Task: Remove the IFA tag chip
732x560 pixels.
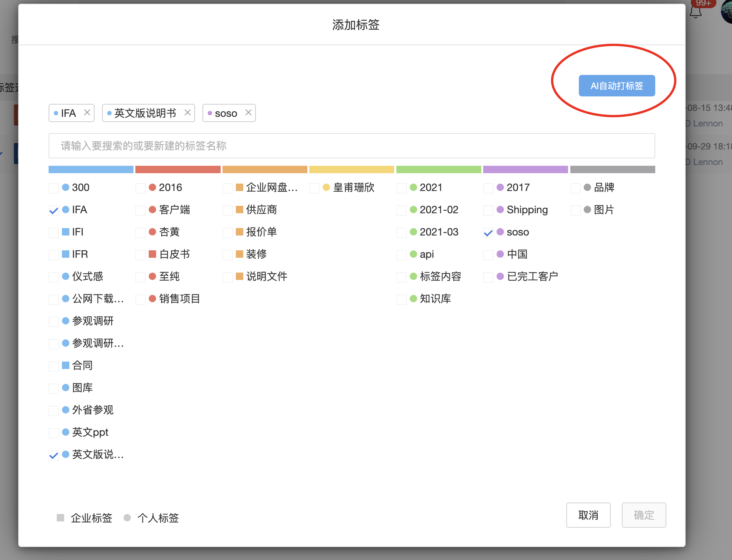Action: coord(87,112)
